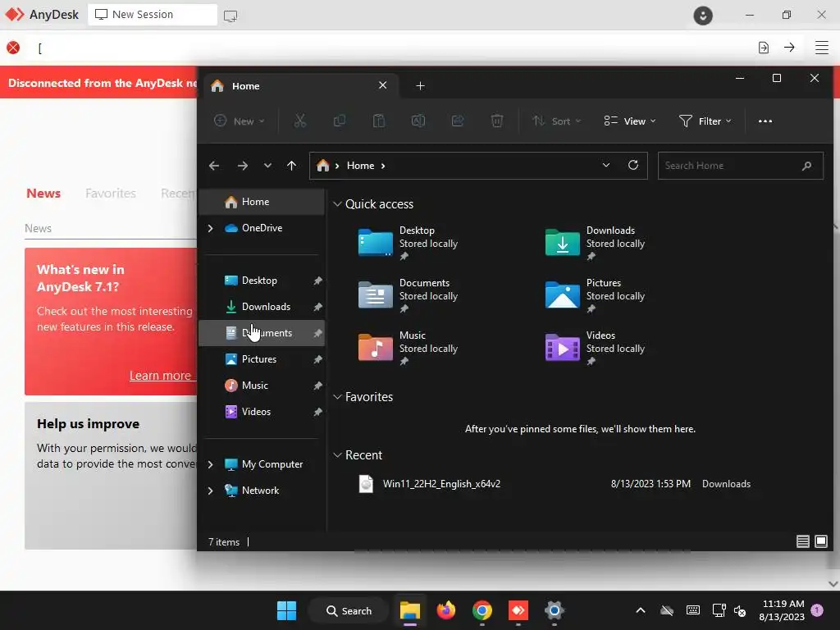Click the taskbar Search box

(348, 610)
